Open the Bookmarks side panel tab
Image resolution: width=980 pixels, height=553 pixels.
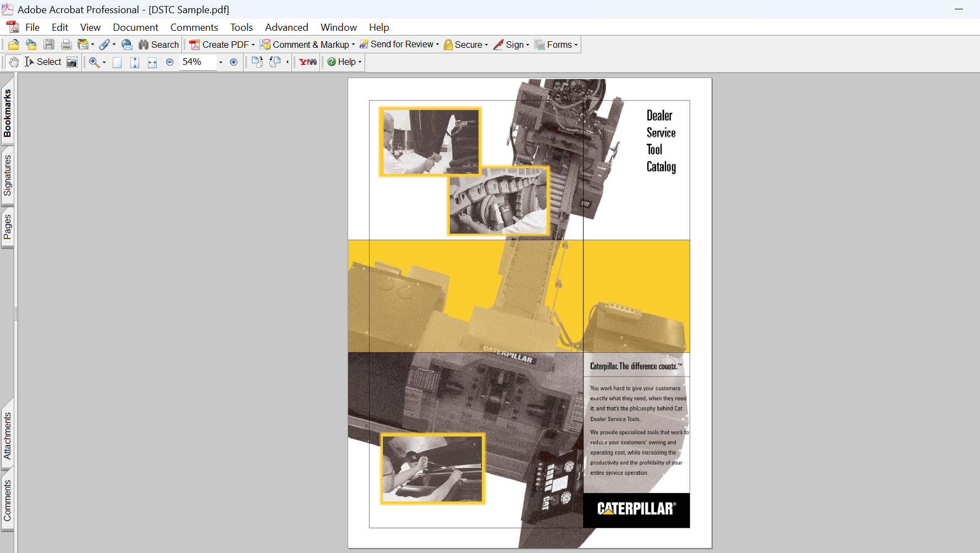pyautogui.click(x=7, y=113)
